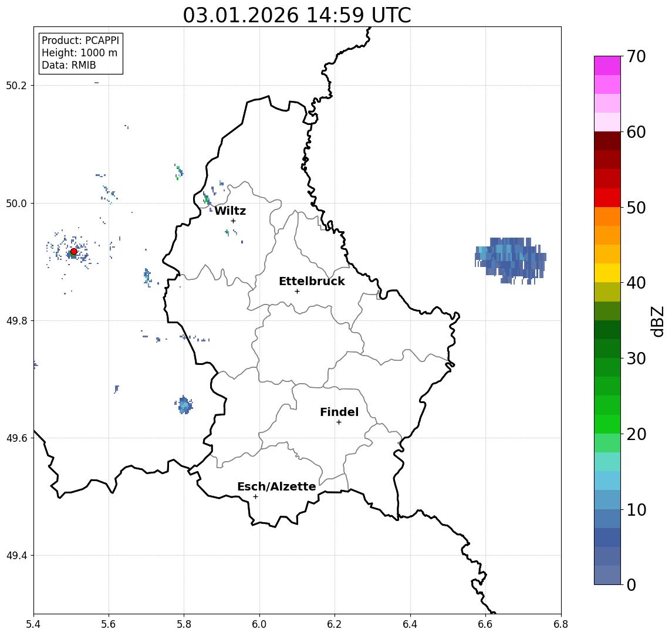The height and width of the screenshot is (636, 672).
Task: Click the longitude axis label 6.2
Action: [335, 624]
